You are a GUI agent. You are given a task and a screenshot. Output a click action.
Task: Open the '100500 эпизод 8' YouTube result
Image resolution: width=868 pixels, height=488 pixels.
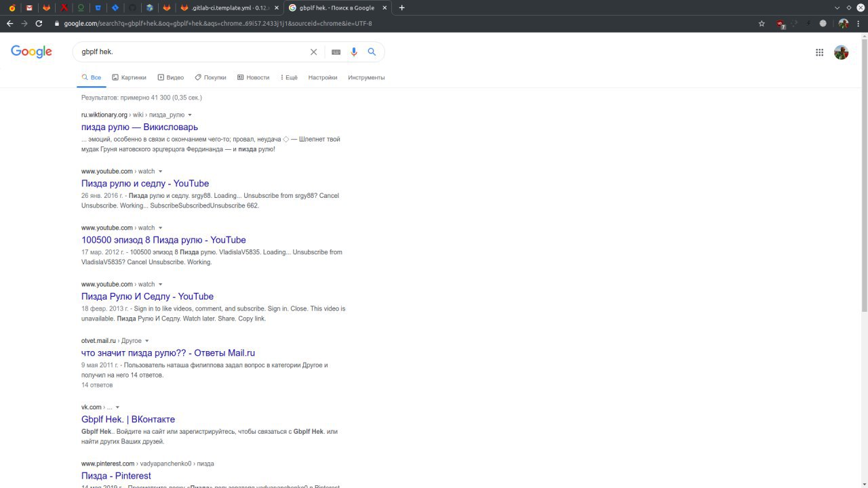[163, 240]
